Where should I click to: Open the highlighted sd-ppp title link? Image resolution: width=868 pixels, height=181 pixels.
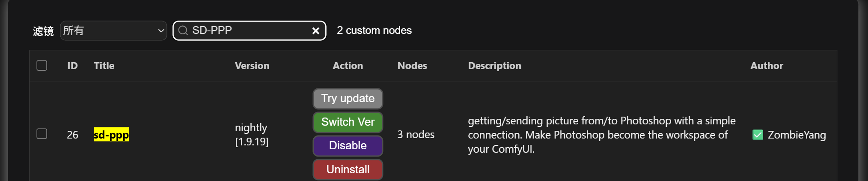(x=111, y=135)
